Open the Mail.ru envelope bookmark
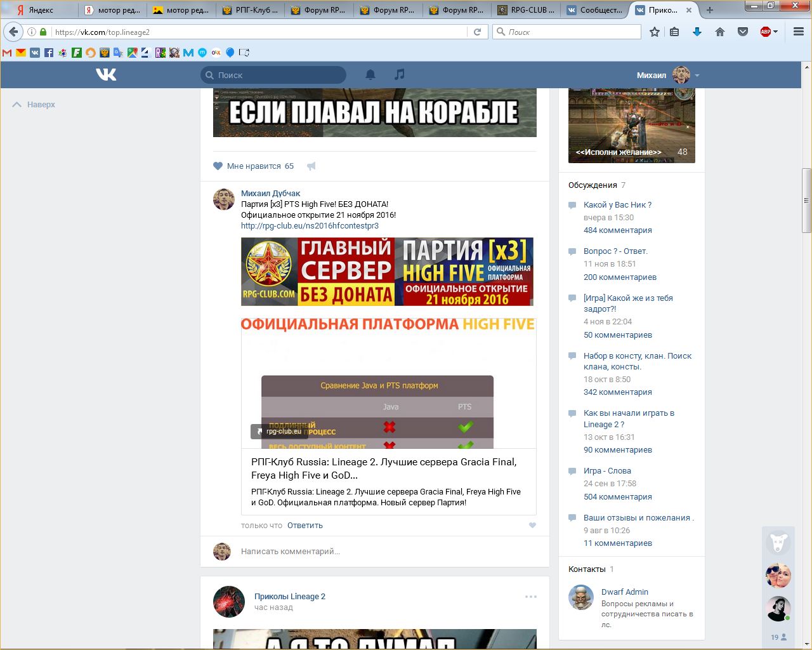 coord(21,53)
